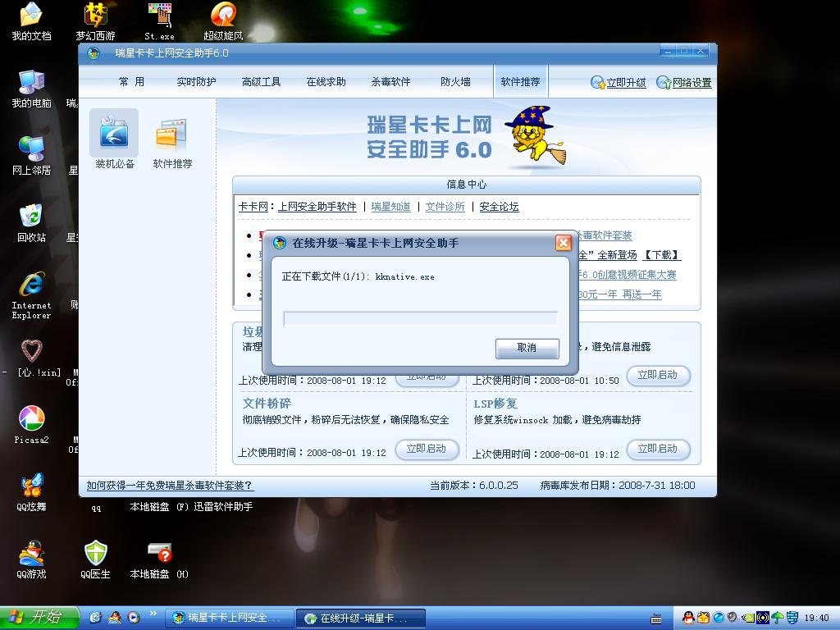Switch to the 实时防护 tab

[196, 81]
